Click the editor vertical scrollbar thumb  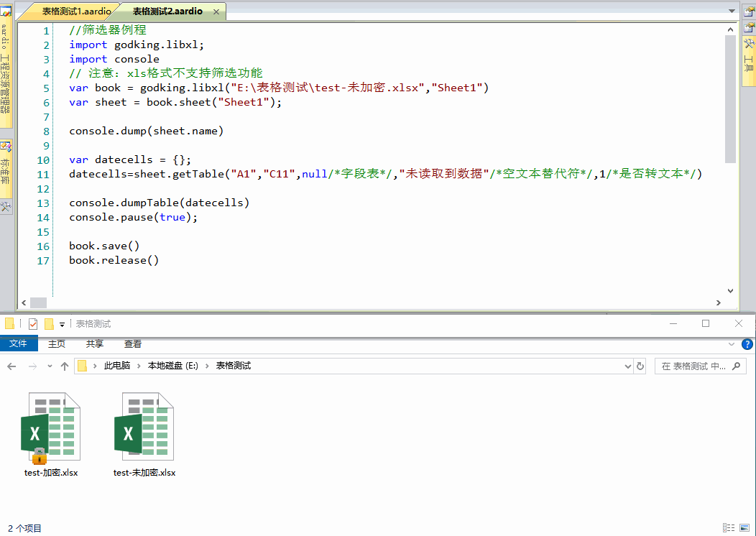point(730,99)
